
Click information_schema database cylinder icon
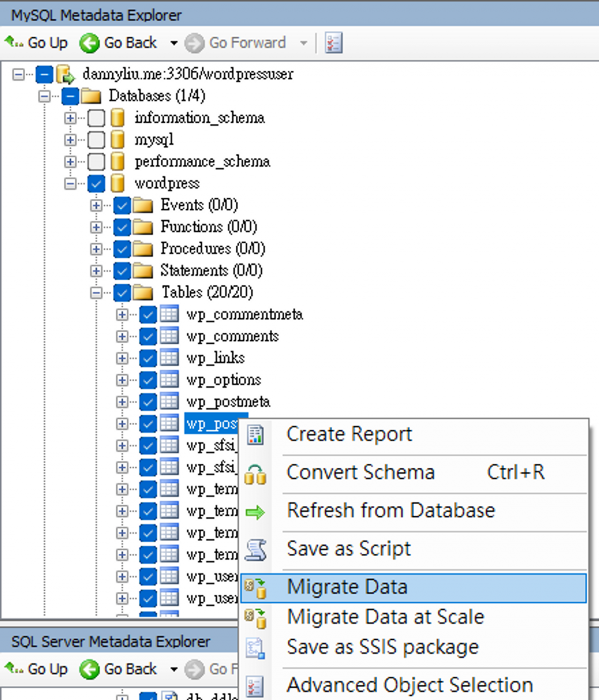(x=118, y=118)
